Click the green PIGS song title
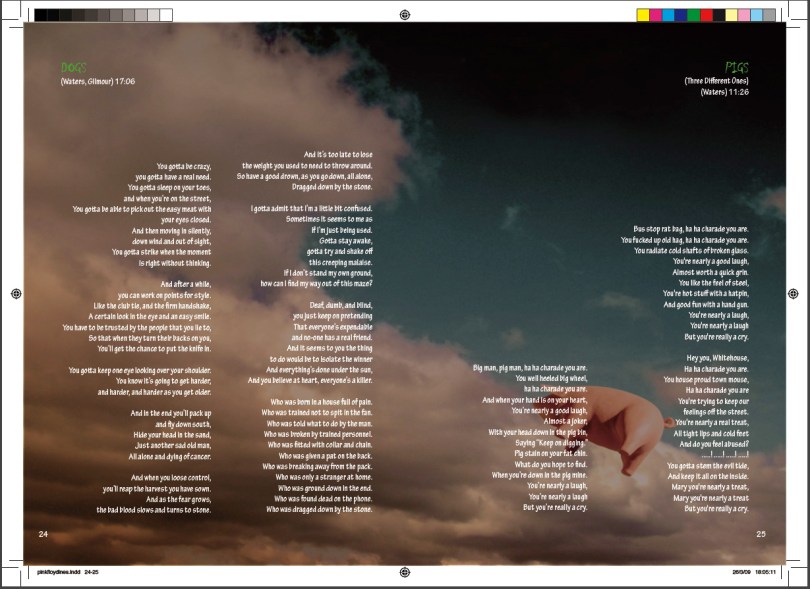The width and height of the screenshot is (810, 589). coord(737,68)
